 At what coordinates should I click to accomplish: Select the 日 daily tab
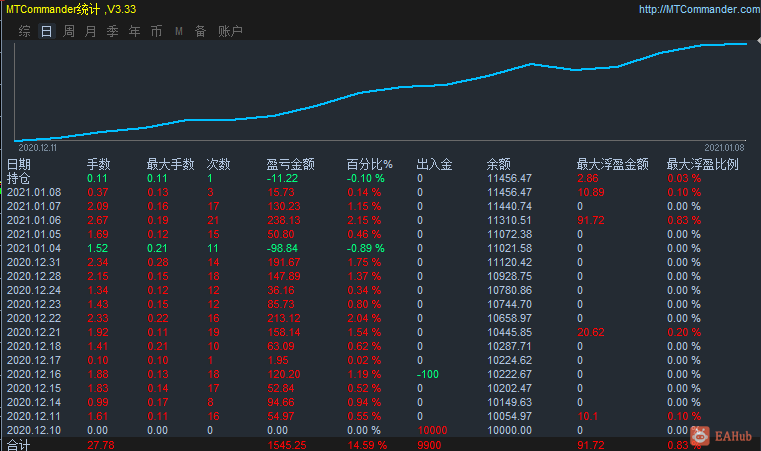[47, 32]
